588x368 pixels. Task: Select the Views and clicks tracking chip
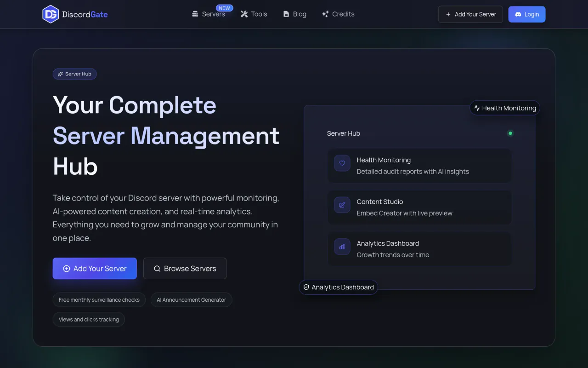[89, 320]
